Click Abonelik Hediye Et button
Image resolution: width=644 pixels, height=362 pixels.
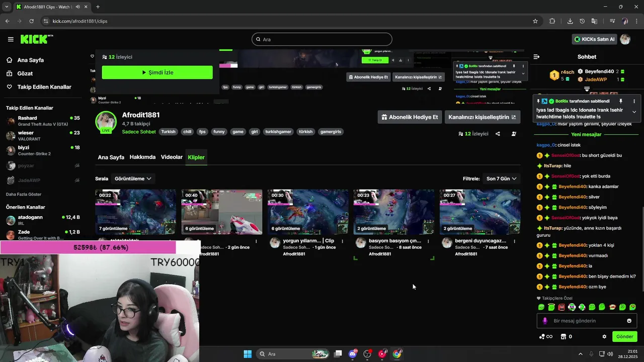click(410, 117)
